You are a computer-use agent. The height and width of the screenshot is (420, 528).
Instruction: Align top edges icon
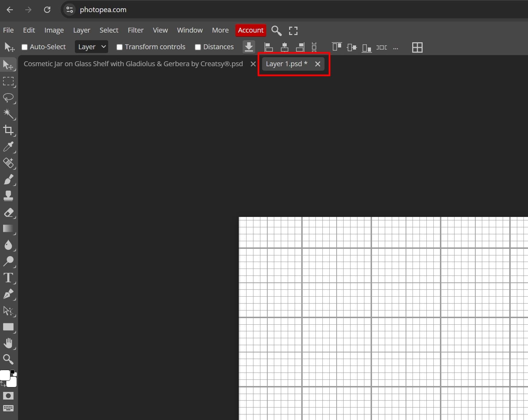(x=337, y=47)
